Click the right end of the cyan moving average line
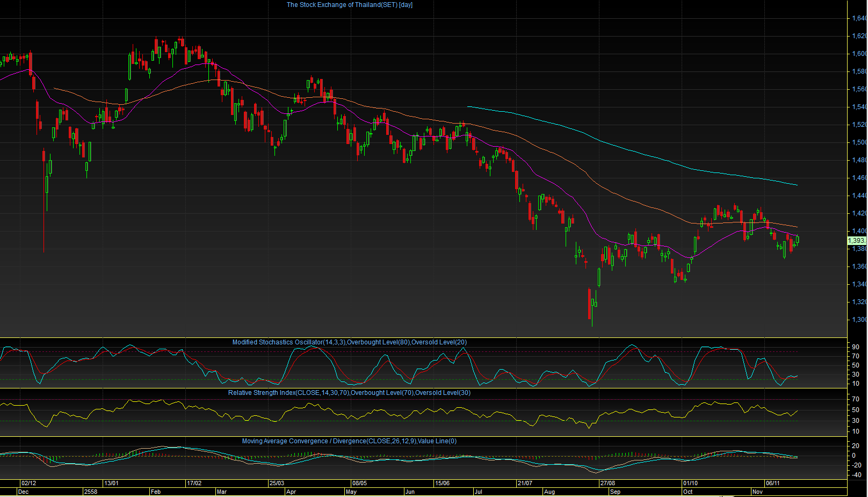Image resolution: width=868 pixels, height=497 pixels. tap(797, 185)
